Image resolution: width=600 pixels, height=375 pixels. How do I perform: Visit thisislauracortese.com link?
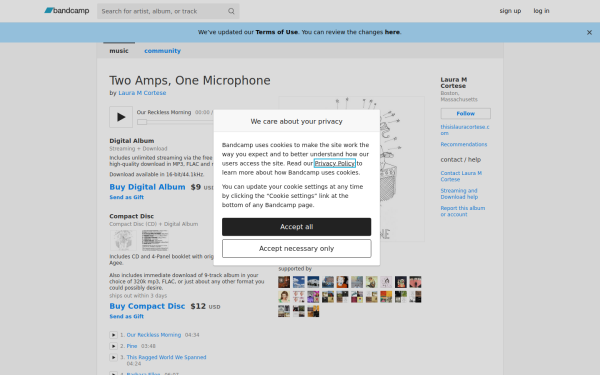pyautogui.click(x=465, y=130)
